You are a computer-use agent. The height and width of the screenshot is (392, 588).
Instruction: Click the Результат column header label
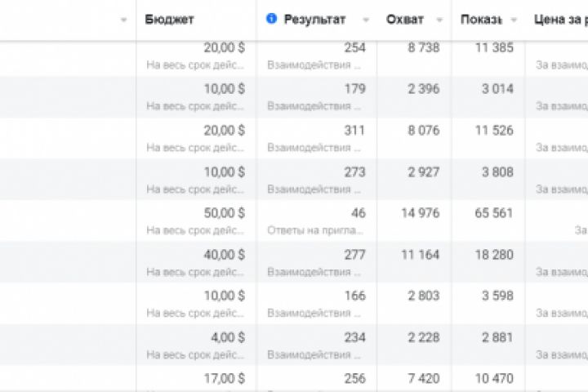tap(314, 19)
